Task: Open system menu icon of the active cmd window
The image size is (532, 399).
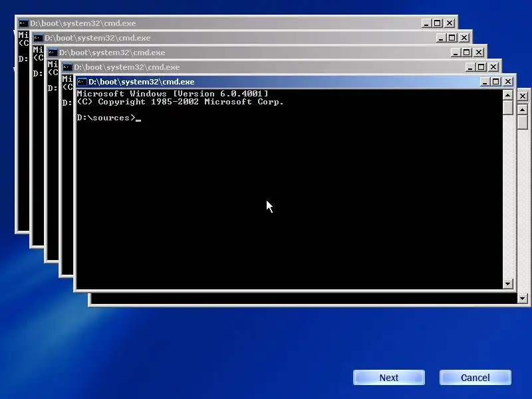Action: click(x=81, y=82)
